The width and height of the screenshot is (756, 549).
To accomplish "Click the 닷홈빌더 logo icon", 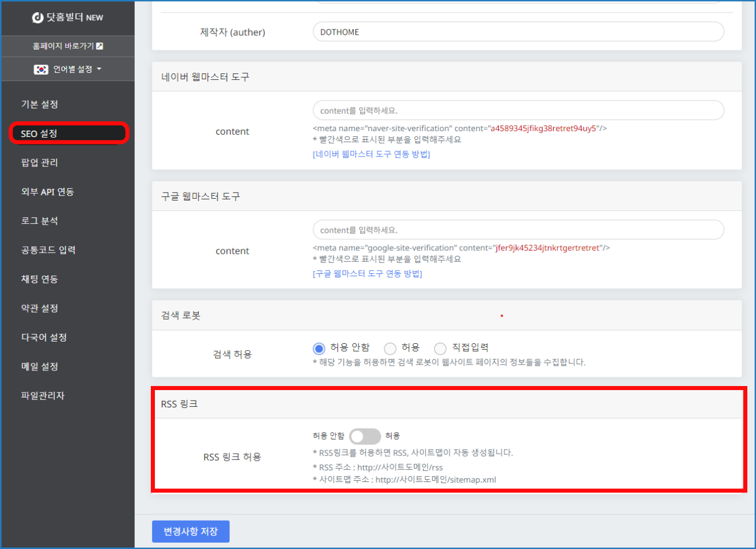I will coord(38,17).
